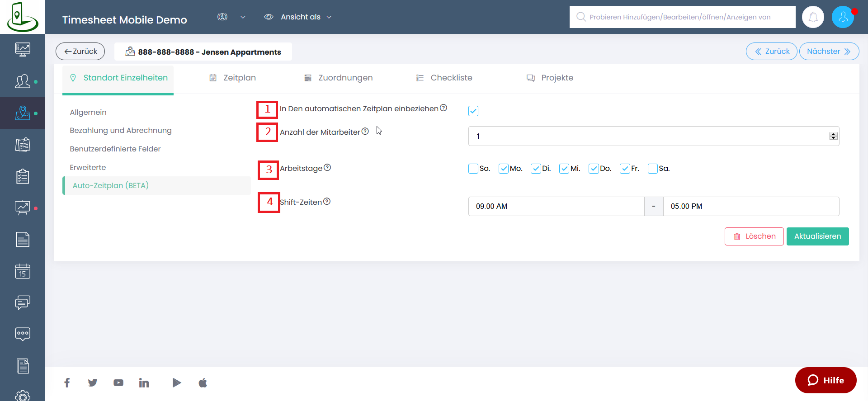
Task: Click the YouTube icon in footer
Action: (x=118, y=383)
